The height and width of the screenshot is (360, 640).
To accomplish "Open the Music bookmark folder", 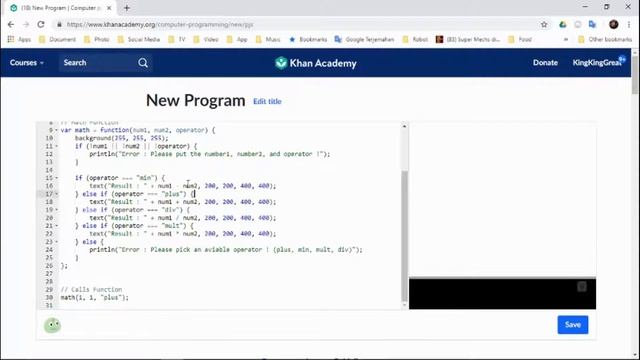I will tap(268, 39).
